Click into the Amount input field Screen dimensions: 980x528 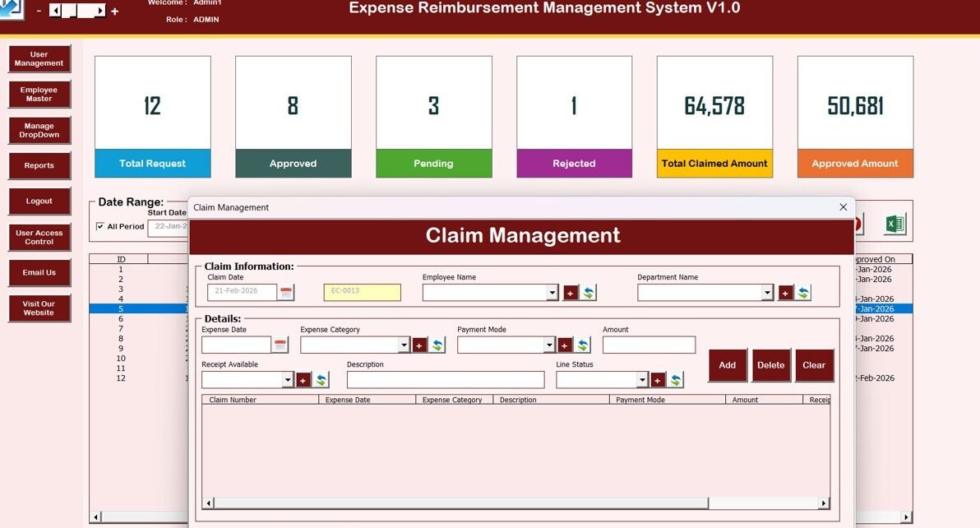[649, 345]
